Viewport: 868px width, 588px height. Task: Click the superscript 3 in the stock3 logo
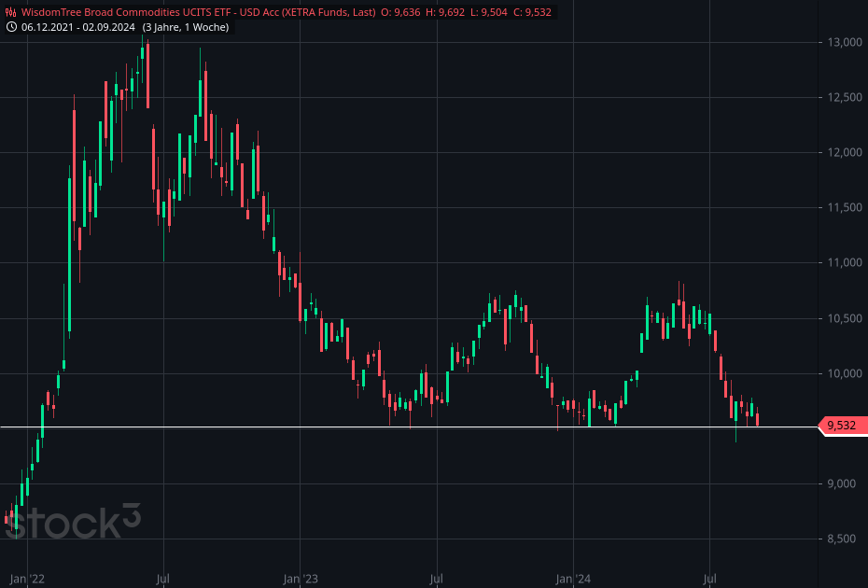point(133,512)
